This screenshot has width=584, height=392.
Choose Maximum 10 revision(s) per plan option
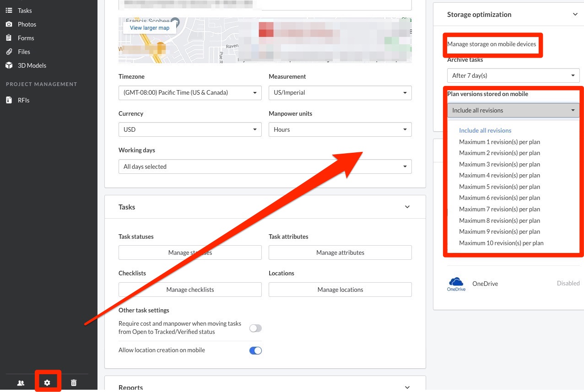(x=501, y=243)
